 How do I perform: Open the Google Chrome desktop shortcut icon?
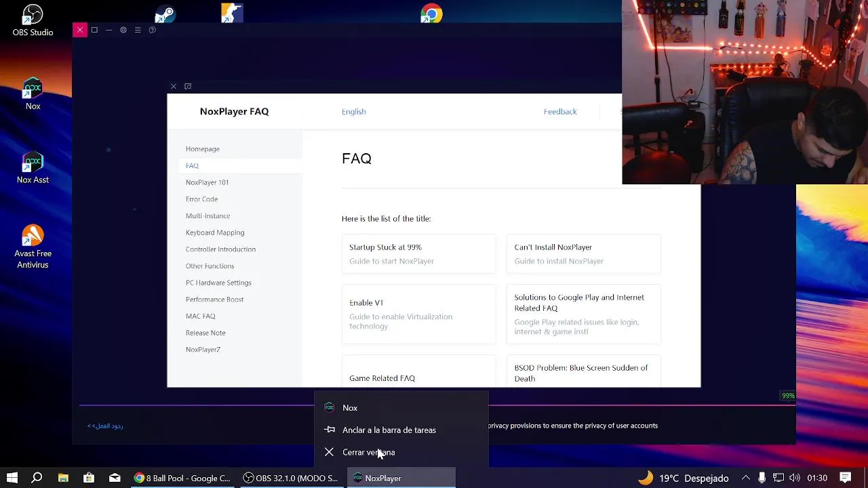tap(431, 14)
